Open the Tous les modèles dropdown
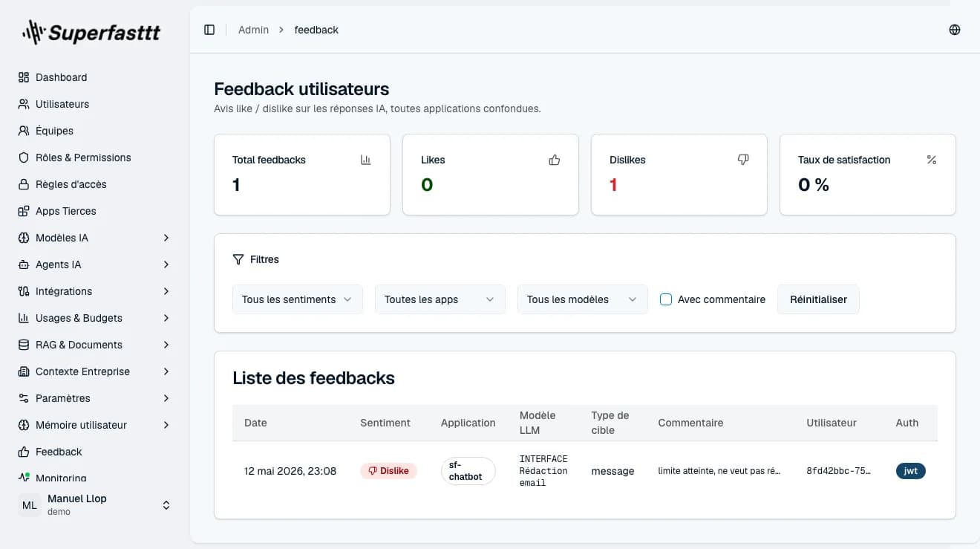Image resolution: width=980 pixels, height=549 pixels. [x=583, y=299]
